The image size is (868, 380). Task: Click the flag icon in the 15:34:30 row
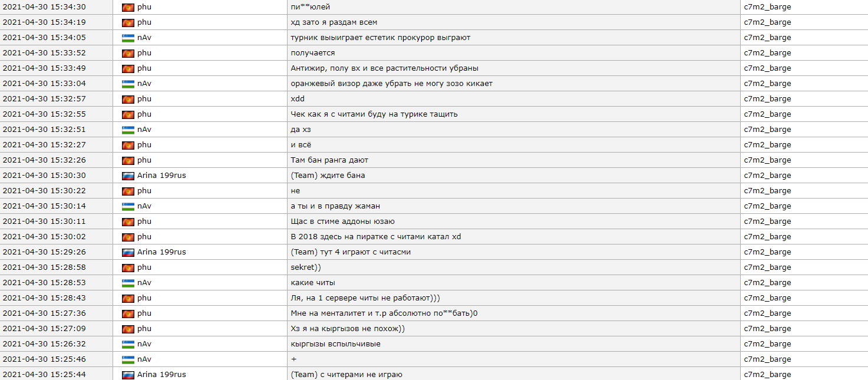128,7
